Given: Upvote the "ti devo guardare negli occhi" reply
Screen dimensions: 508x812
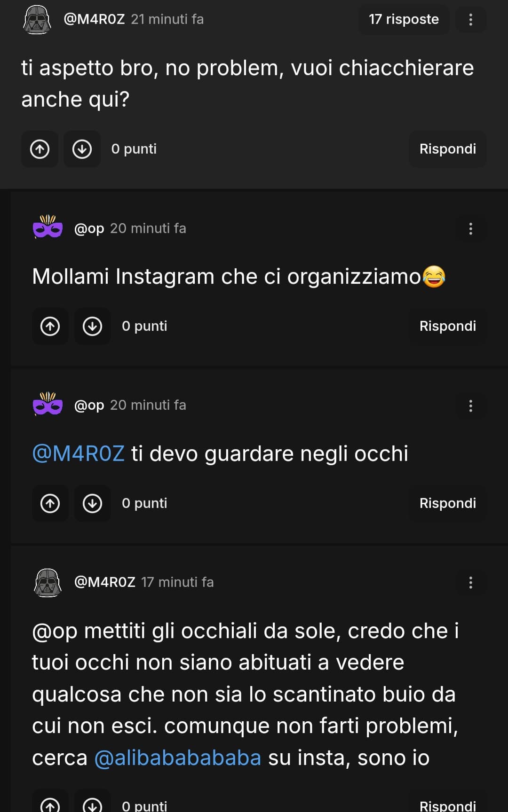Looking at the screenshot, I should pos(50,503).
